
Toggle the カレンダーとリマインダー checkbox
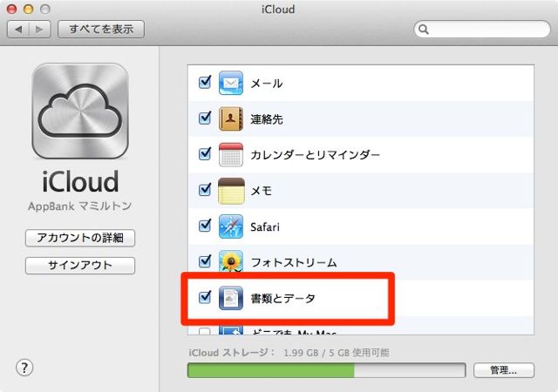[205, 153]
